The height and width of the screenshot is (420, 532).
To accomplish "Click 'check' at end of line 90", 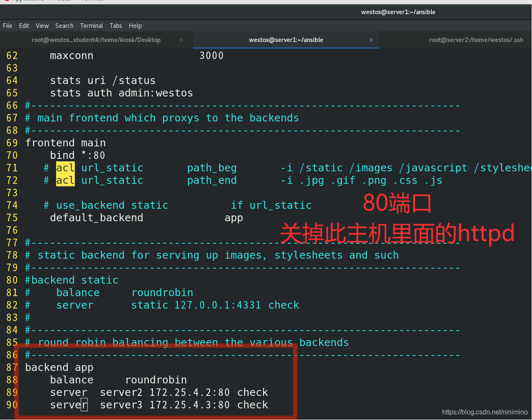I will 253,405.
